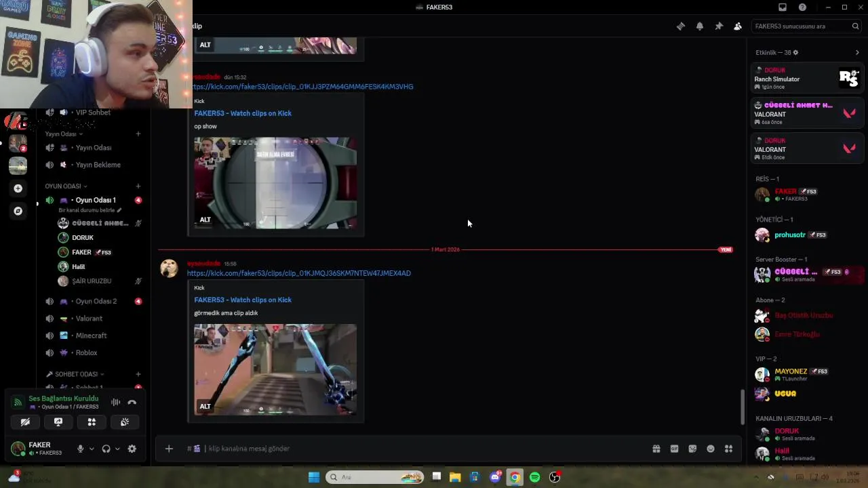Open Spotify from the taskbar
Screen dimensions: 868x488
[x=535, y=477]
